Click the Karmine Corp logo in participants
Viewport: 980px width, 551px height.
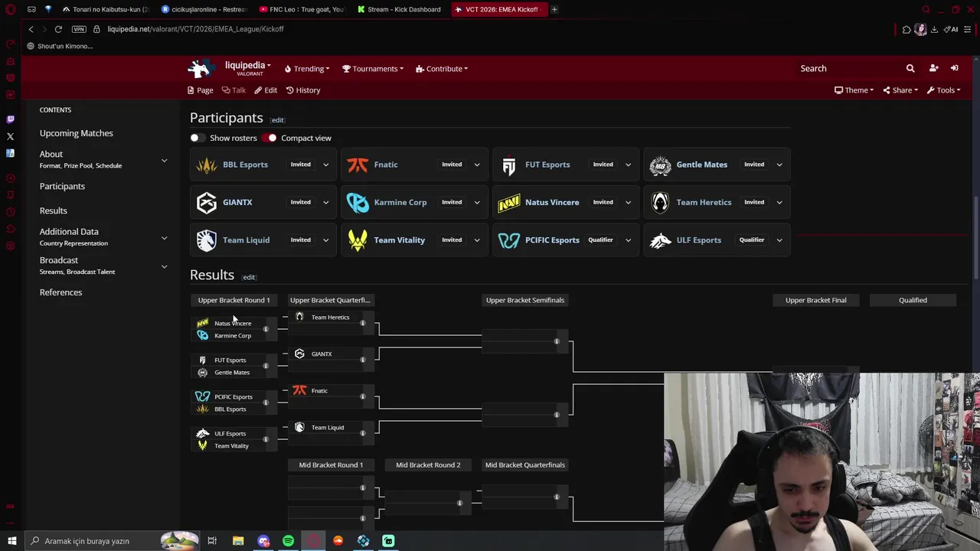358,202
